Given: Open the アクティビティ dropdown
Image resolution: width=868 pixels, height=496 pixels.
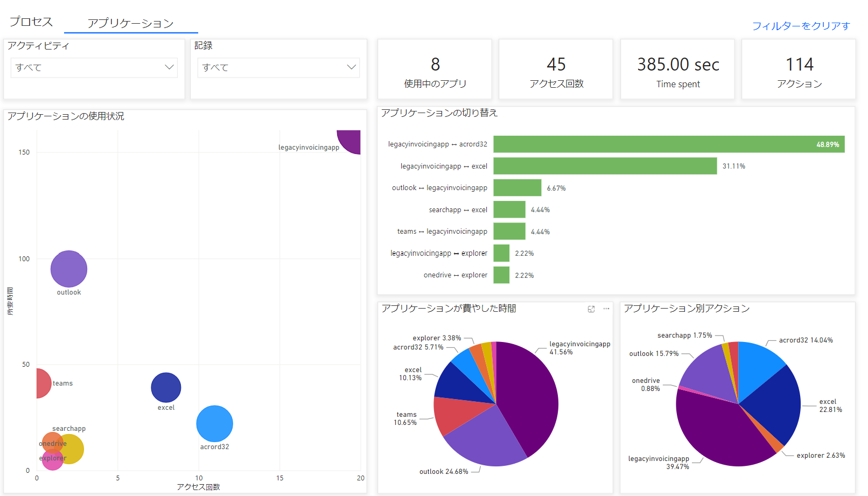Looking at the screenshot, I should coord(94,67).
